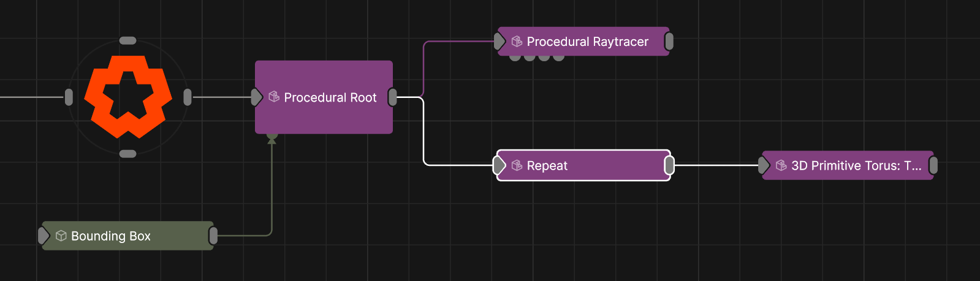The height and width of the screenshot is (281, 980).
Task: Click the Repeat node's output port
Action: coord(669,165)
